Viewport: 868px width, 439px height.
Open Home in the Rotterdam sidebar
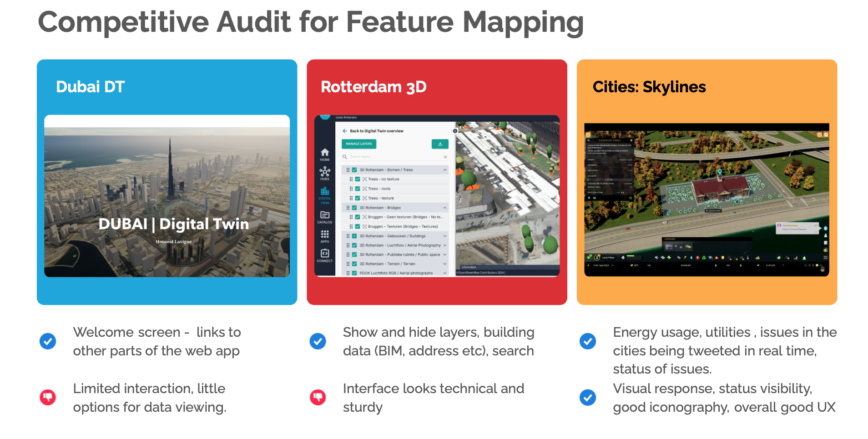coord(324,155)
